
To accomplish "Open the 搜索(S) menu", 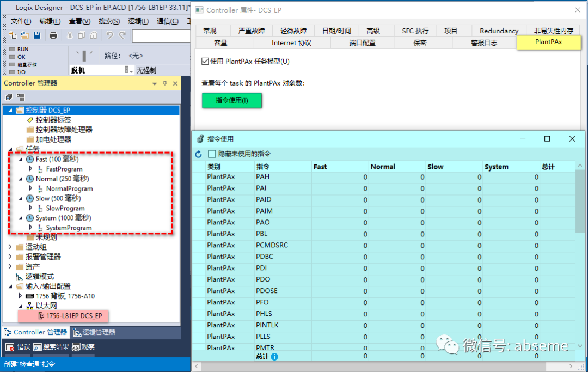I will pos(109,21).
